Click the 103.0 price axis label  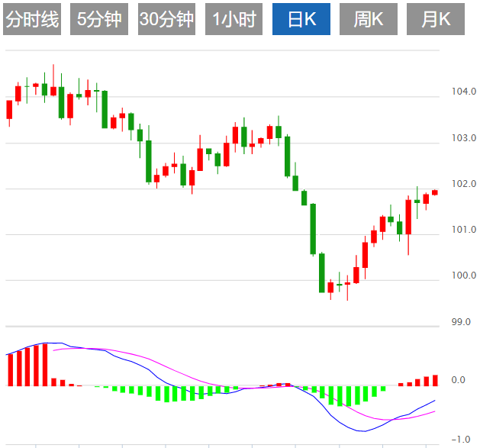463,138
